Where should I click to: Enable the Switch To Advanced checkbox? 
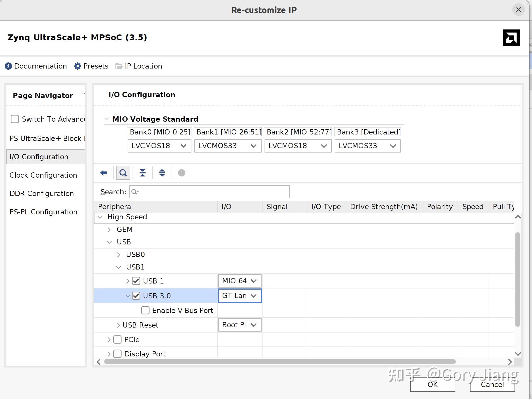(x=15, y=119)
